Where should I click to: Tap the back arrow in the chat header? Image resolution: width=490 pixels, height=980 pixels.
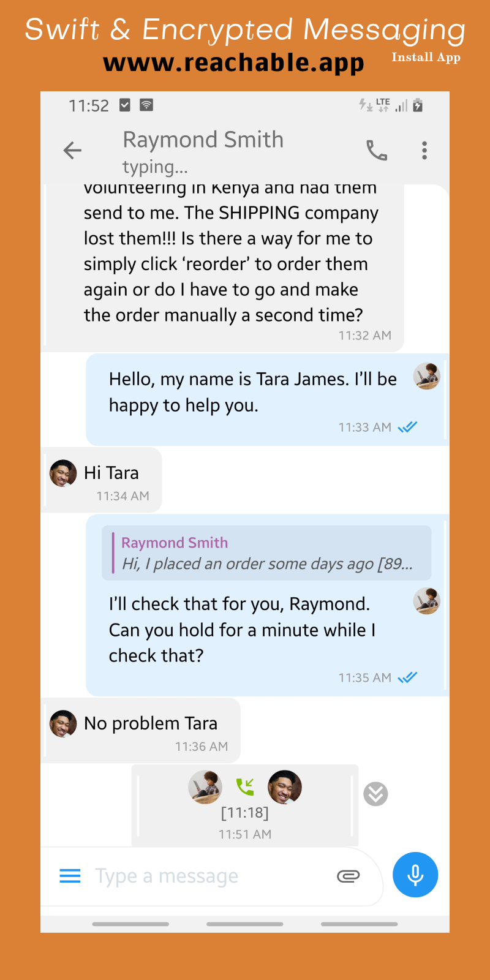(x=72, y=150)
